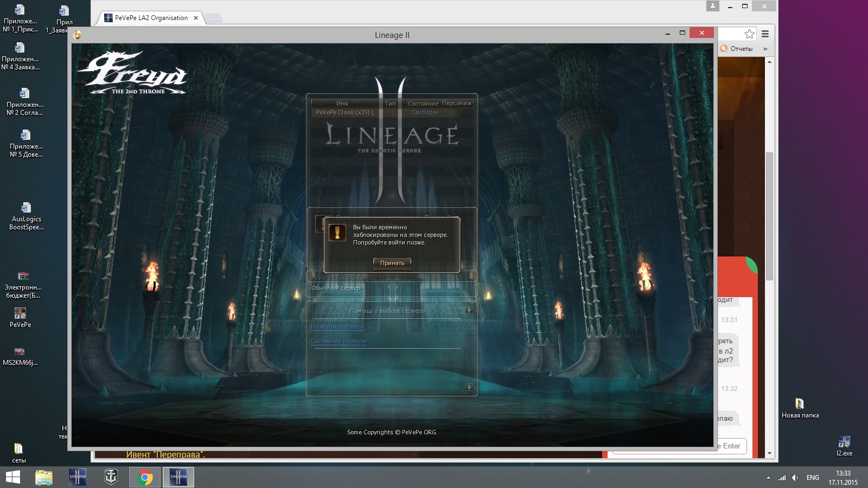Bookmark page with Chrome star icon
The width and height of the screenshot is (868, 488).
tap(749, 34)
